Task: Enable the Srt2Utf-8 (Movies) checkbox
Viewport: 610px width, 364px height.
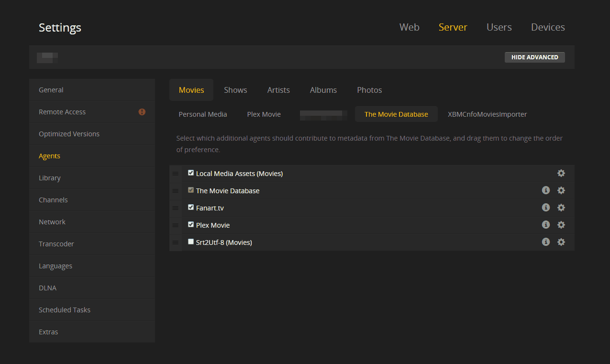Action: (191, 242)
